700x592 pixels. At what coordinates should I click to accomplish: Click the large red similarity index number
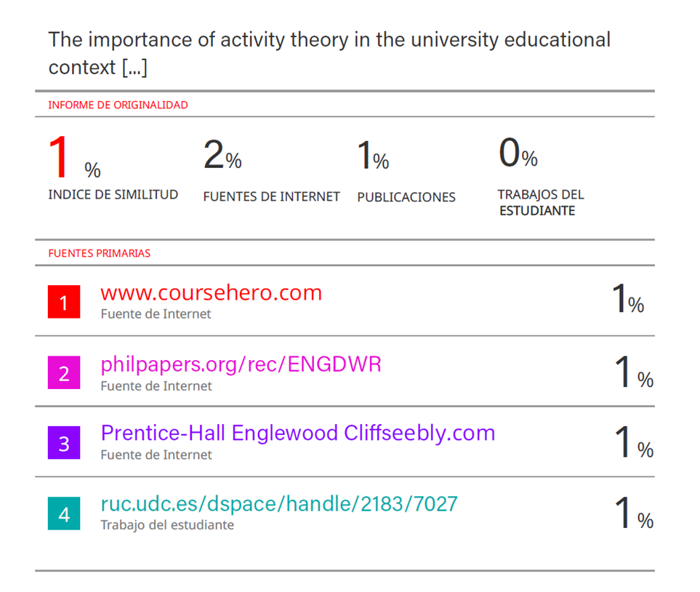tap(61, 159)
